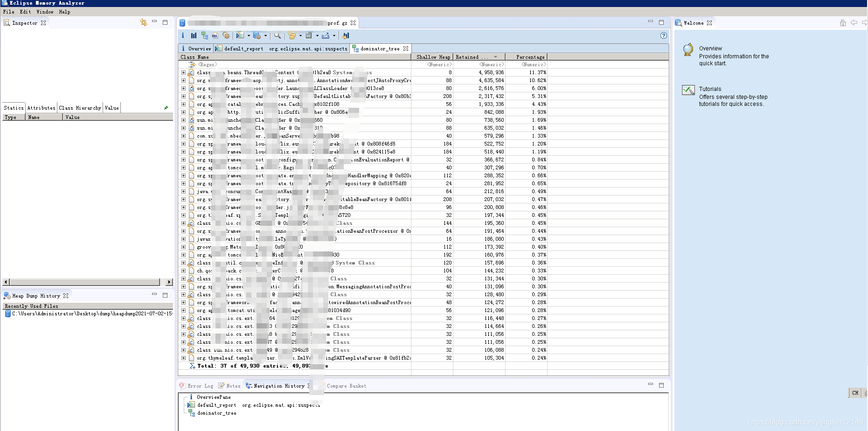The height and width of the screenshot is (431, 868).
Task: Expand row with 4,635,584 retained heap
Action: (x=183, y=80)
